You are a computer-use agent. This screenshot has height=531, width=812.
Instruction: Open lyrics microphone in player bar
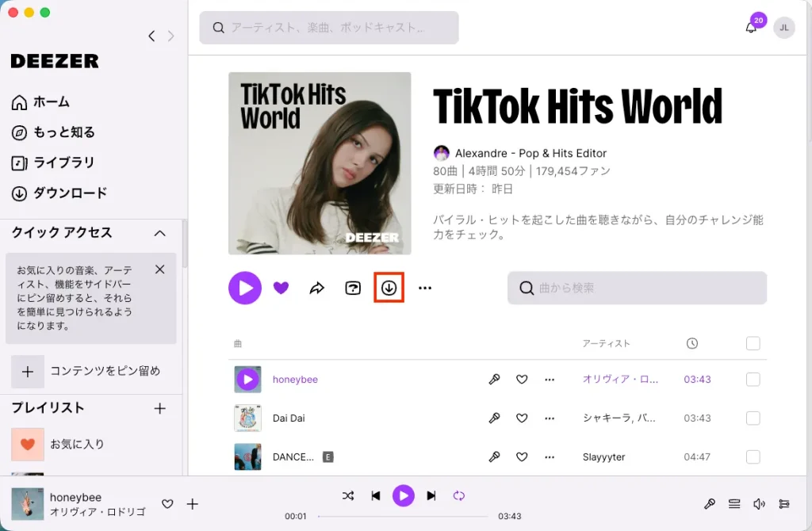click(710, 503)
